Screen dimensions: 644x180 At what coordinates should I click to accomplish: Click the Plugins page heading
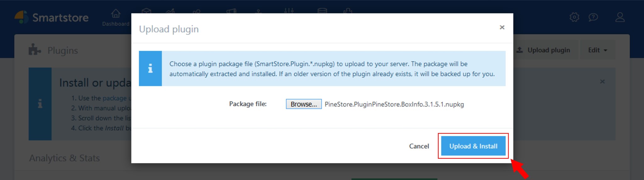pyautogui.click(x=63, y=50)
